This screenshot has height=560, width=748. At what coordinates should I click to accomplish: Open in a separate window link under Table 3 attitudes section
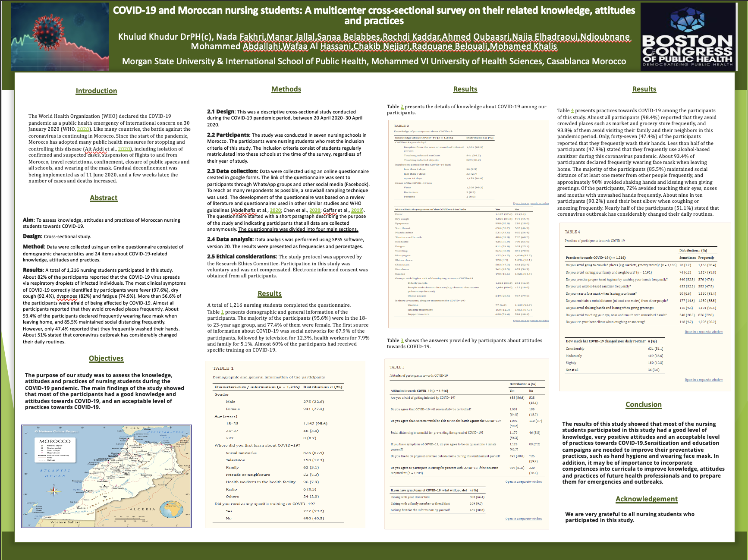(524, 481)
